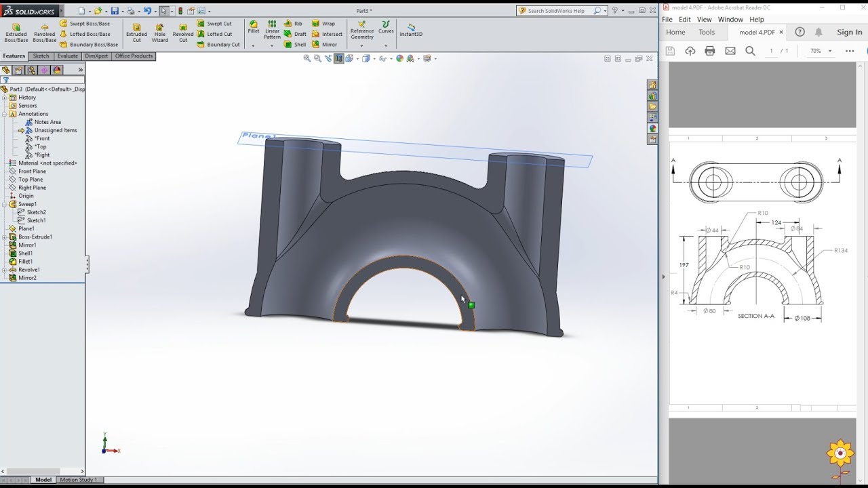Screen dimensions: 868x488
Task: Choose Swept Boss/Base feature
Action: [x=85, y=24]
